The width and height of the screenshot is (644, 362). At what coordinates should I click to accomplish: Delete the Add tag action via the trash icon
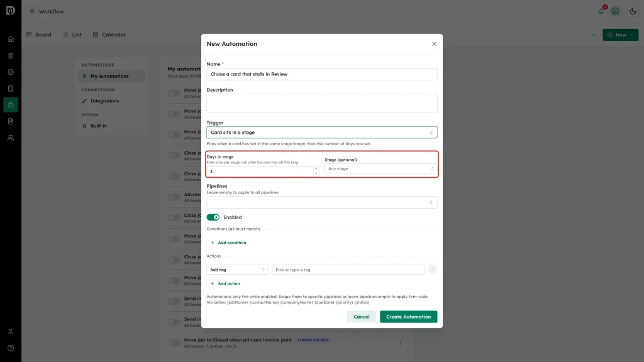click(x=433, y=269)
